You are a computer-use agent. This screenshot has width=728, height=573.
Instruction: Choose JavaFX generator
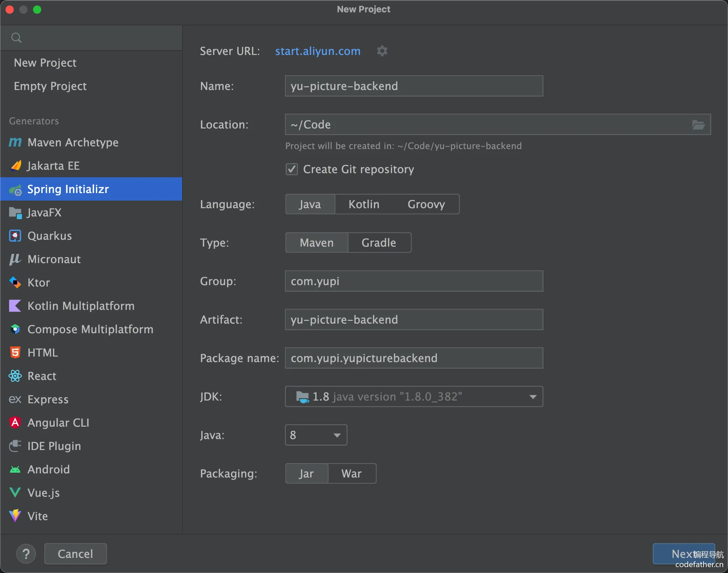pos(91,213)
